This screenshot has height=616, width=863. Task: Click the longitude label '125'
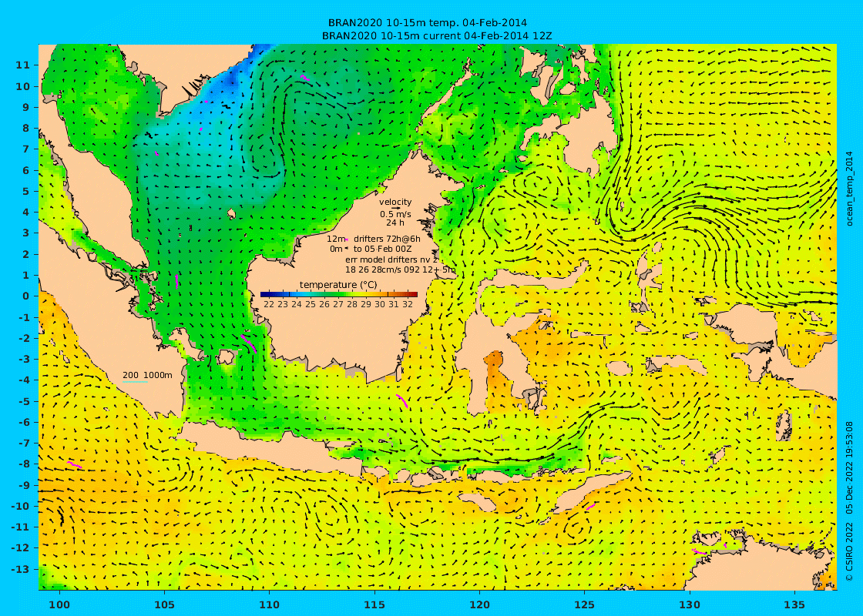click(x=585, y=604)
